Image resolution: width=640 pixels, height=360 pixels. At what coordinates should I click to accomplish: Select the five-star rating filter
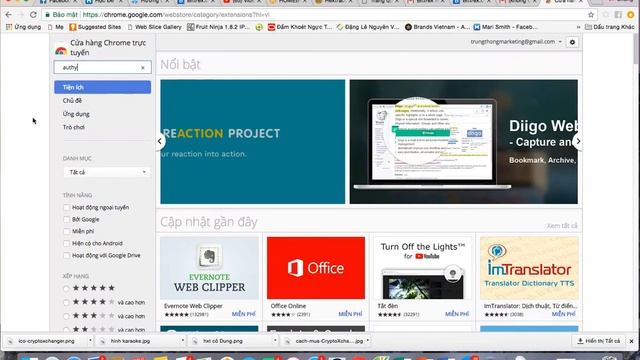(x=66, y=289)
